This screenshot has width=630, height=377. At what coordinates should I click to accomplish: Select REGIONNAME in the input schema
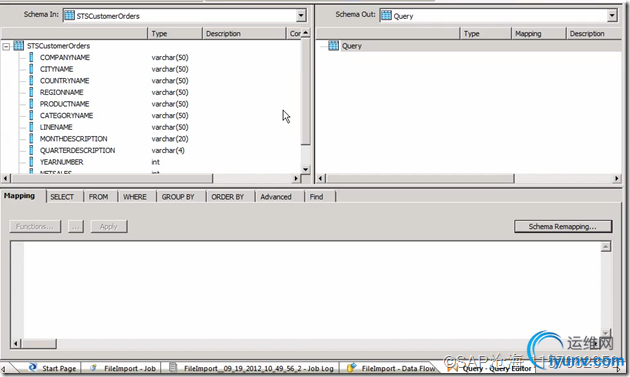coord(61,92)
